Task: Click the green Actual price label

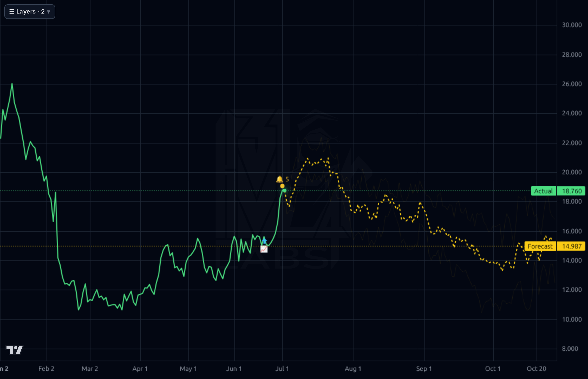Action: click(543, 191)
